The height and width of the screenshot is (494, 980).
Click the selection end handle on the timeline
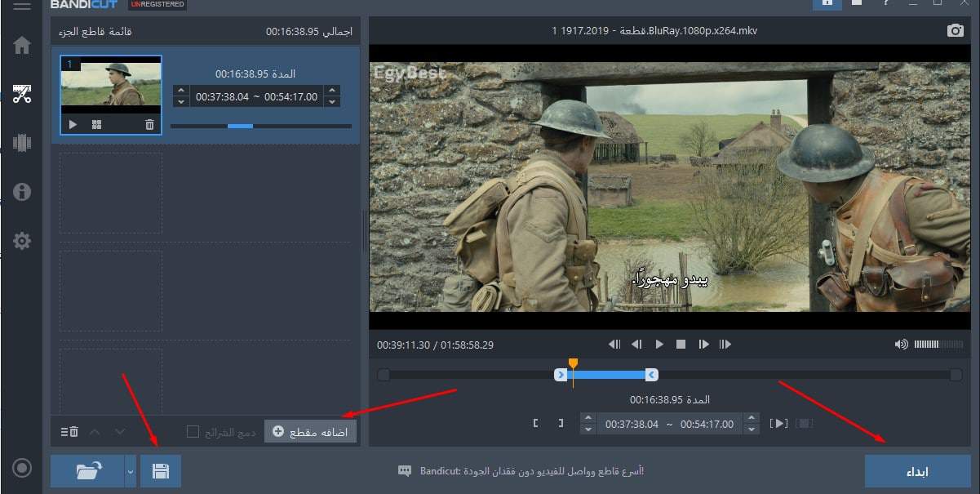(x=651, y=375)
